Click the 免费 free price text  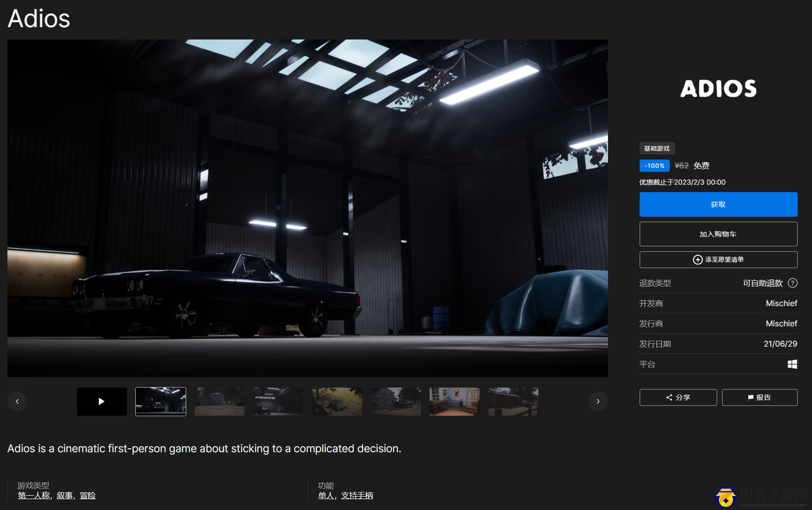(701, 166)
